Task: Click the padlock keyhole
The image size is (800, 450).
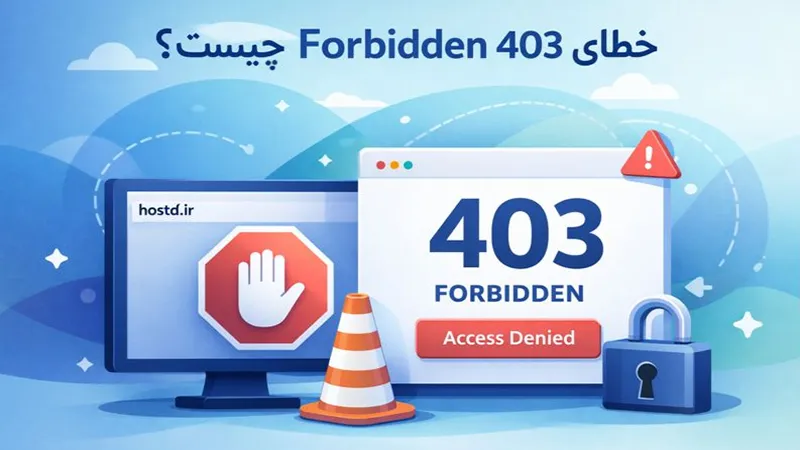Action: 647,380
